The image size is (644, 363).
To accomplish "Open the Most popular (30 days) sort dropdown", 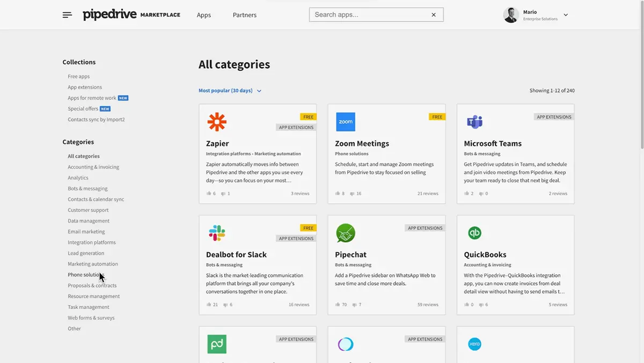I will tap(230, 91).
